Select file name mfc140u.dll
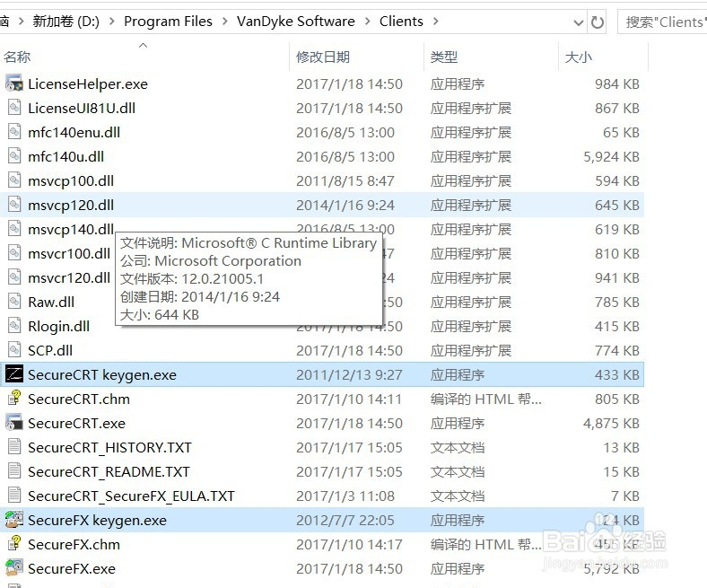The width and height of the screenshot is (707, 588). coord(65,156)
